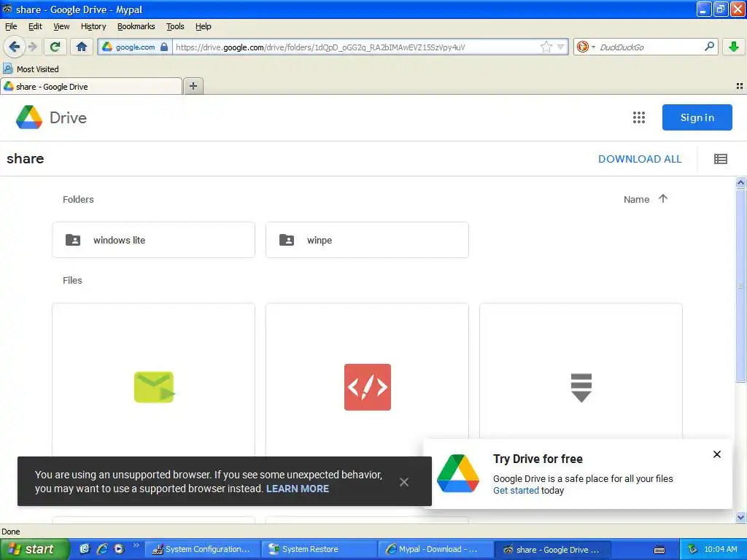The height and width of the screenshot is (560, 747).
Task: Open the URL history dropdown arrow
Action: coord(561,47)
